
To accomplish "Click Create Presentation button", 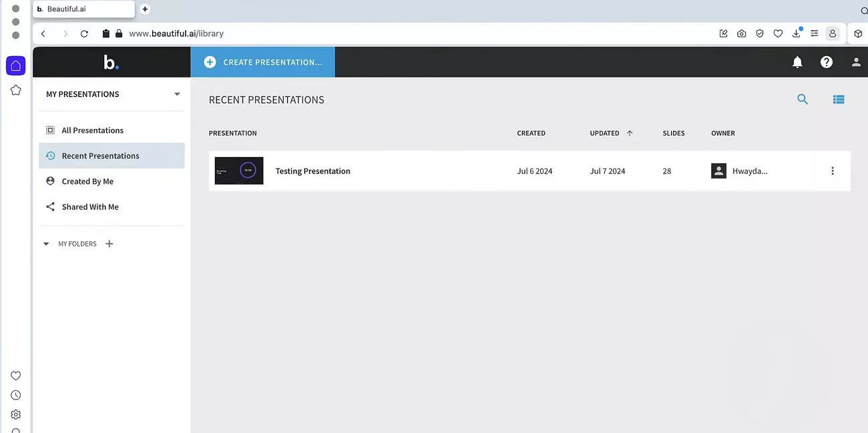I will 262,62.
